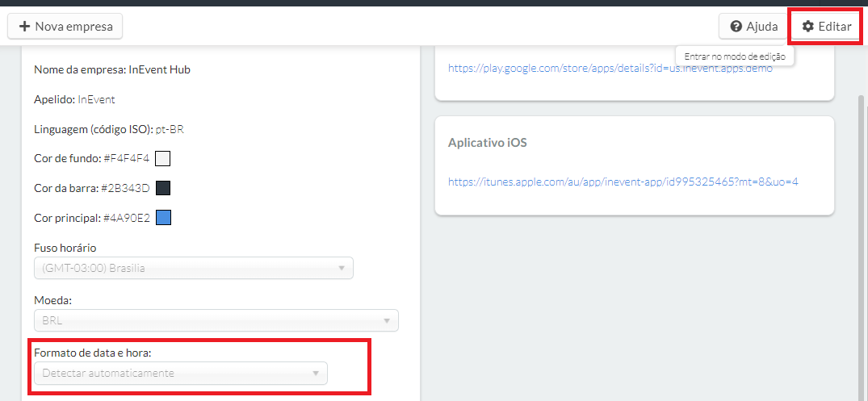Screen dimensions: 868x401
Task: Open the Formato de data e hora dropdown
Action: (181, 373)
